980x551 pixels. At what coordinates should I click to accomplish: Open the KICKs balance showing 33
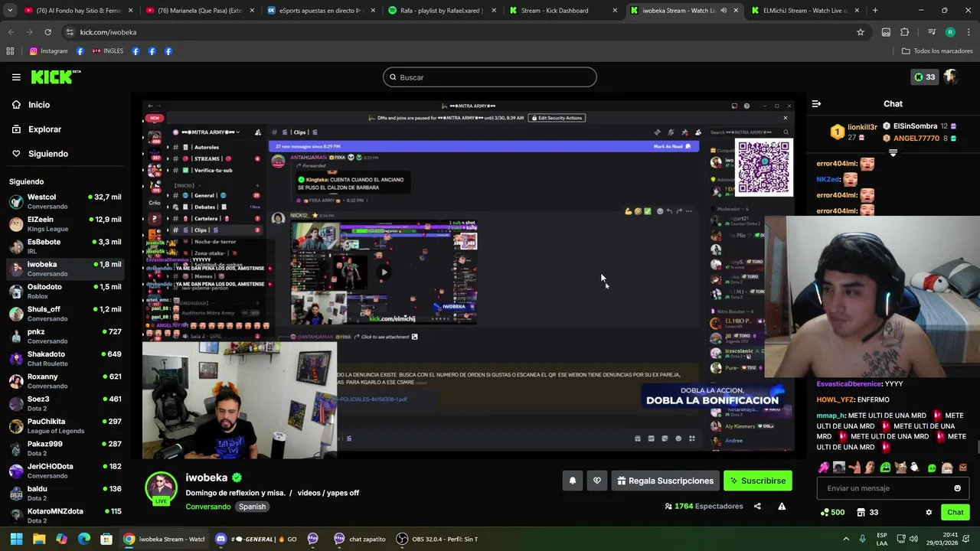924,77
